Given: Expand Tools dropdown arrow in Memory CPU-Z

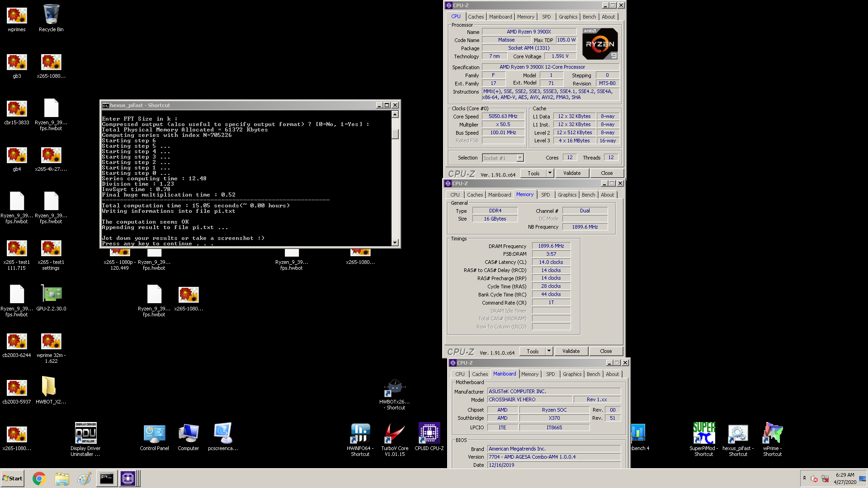Looking at the screenshot, I should click(x=549, y=351).
